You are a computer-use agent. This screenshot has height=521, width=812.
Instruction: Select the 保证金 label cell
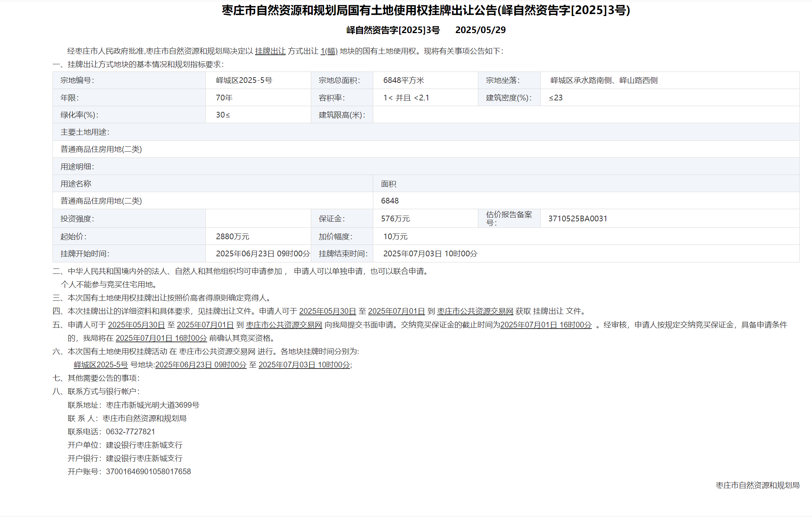tap(342, 219)
